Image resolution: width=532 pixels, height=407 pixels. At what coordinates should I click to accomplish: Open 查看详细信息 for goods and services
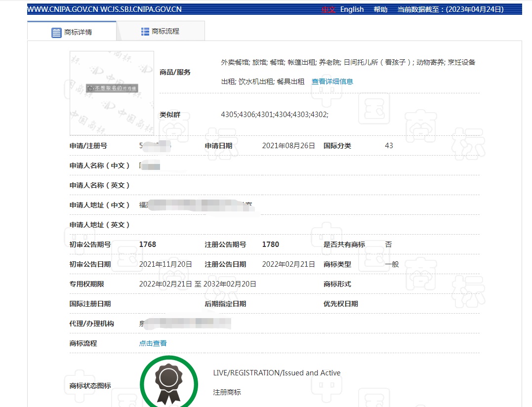tap(333, 81)
